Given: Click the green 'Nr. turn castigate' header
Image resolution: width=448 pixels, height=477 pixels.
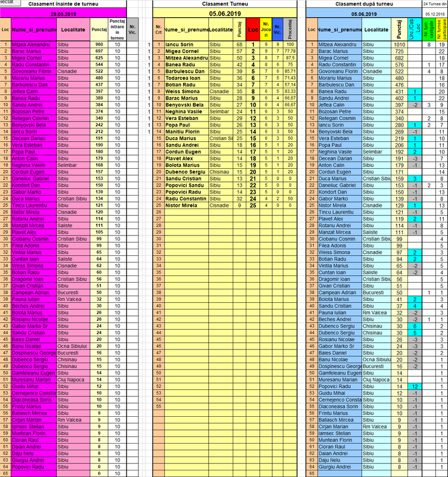Looking at the screenshot, I should click(x=429, y=29).
